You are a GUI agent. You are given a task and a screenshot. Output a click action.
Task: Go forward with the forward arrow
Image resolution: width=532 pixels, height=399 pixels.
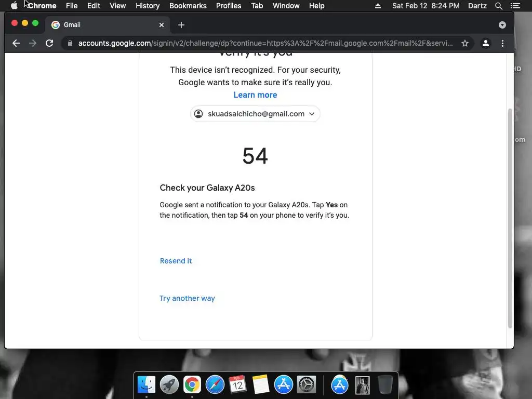[33, 43]
